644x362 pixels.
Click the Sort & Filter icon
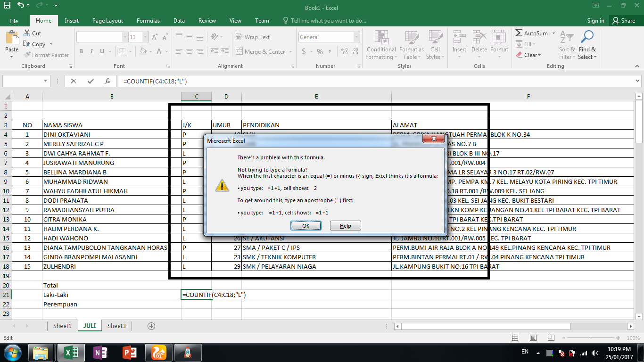point(567,38)
